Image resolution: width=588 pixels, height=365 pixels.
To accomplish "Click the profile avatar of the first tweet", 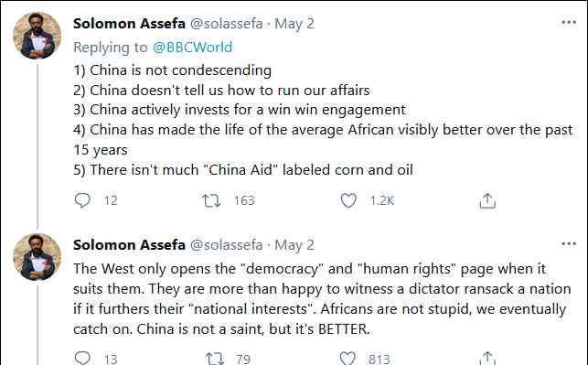I will [37, 36].
